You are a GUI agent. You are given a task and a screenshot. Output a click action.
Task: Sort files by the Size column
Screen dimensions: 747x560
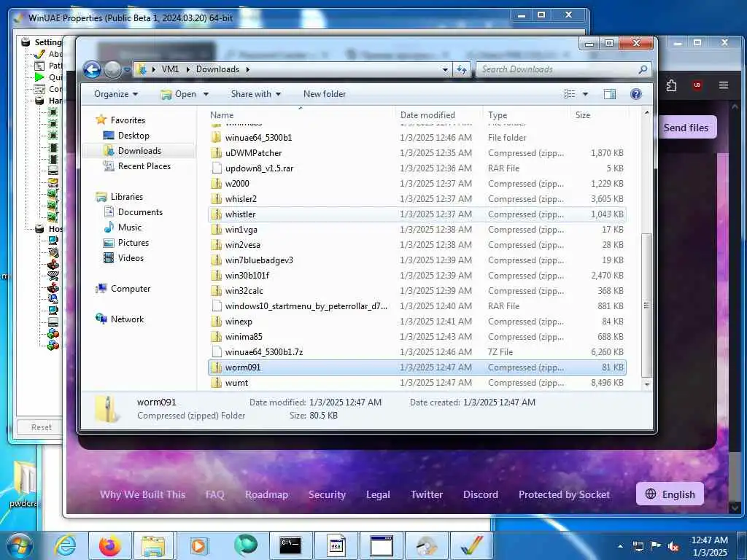click(x=600, y=114)
